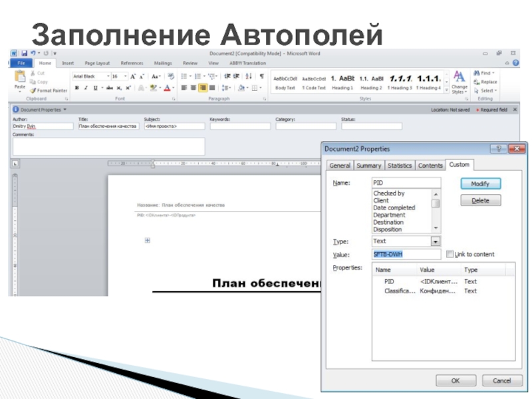
Task: Apply Italic formatting from the ribbon
Action: coord(85,88)
